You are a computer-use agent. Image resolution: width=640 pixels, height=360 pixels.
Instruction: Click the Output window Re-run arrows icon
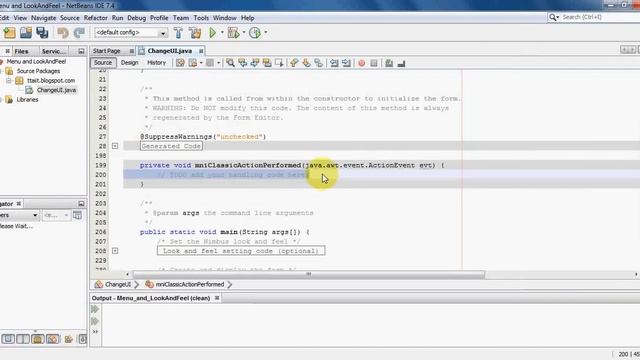click(x=95, y=309)
